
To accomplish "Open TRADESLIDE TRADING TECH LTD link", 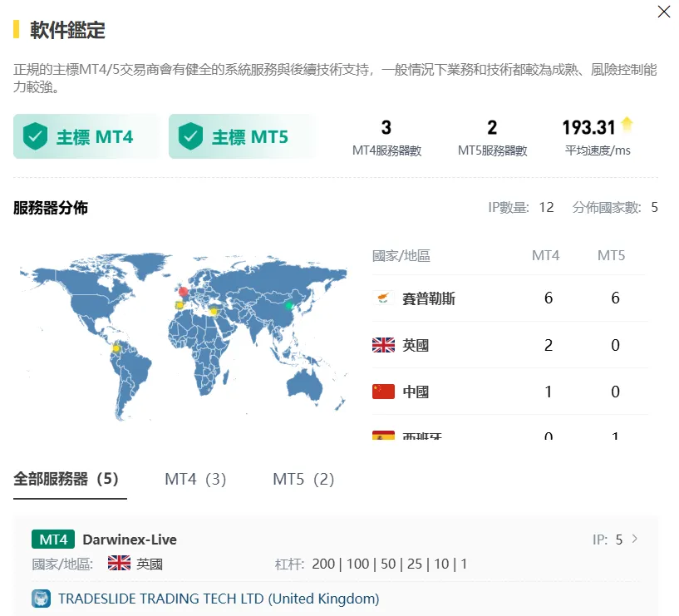I will point(219,599).
